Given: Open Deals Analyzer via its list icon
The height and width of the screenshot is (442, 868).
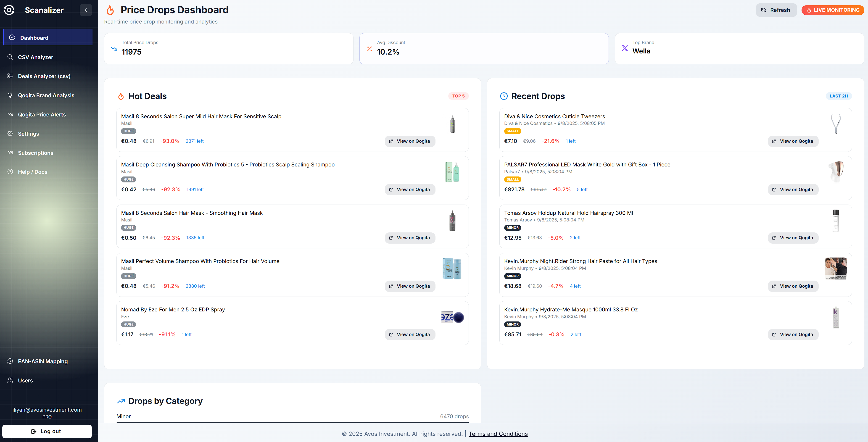Looking at the screenshot, I should 10,76.
